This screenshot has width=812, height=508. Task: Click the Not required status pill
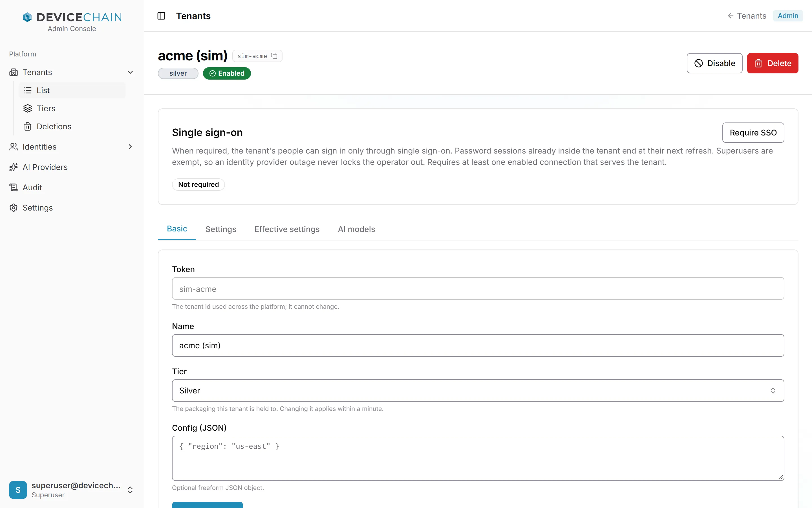198,185
